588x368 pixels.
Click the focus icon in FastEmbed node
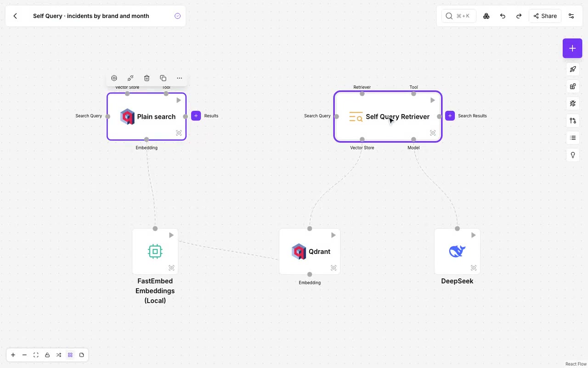tap(171, 268)
